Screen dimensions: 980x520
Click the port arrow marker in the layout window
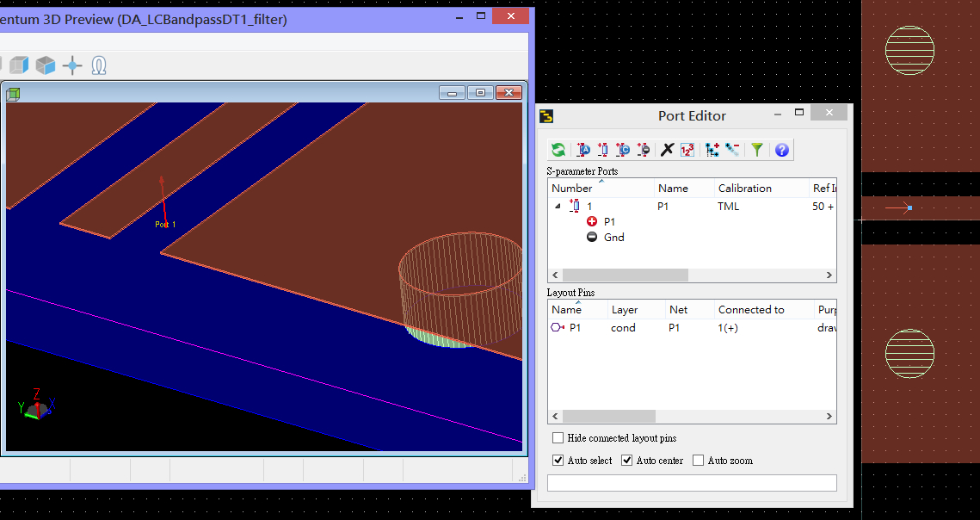899,207
